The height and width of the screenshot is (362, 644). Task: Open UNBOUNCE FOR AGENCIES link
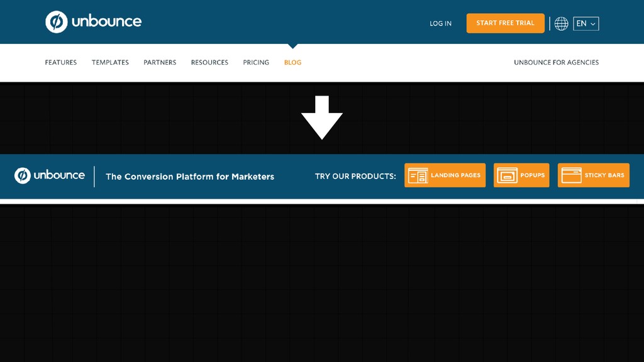[556, 62]
